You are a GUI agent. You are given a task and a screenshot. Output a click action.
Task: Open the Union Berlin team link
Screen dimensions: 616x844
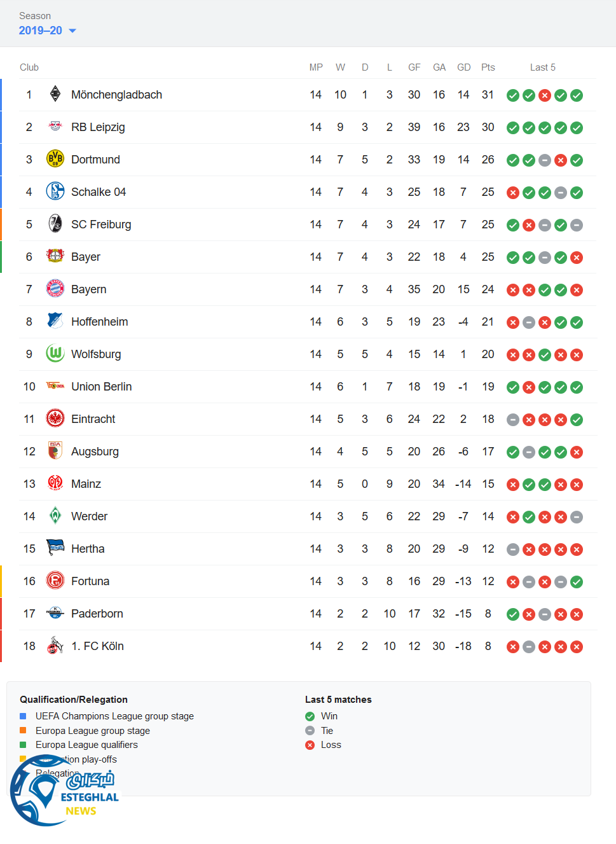101,387
